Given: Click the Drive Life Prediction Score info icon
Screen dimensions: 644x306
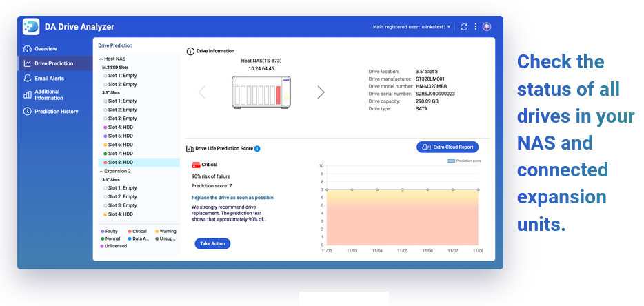Looking at the screenshot, I should [x=257, y=149].
